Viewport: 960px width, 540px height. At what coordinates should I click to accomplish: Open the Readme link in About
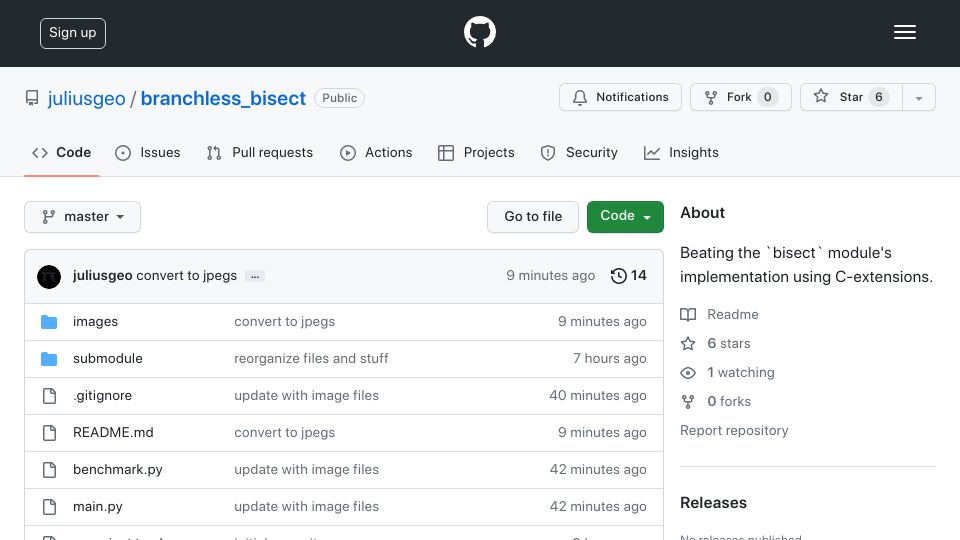click(x=733, y=314)
